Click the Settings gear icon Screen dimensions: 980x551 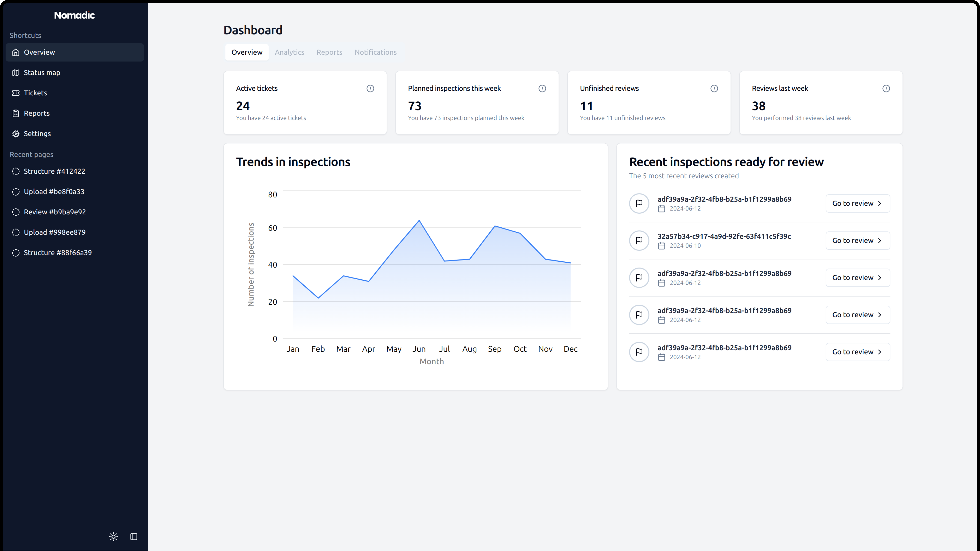pyautogui.click(x=16, y=133)
